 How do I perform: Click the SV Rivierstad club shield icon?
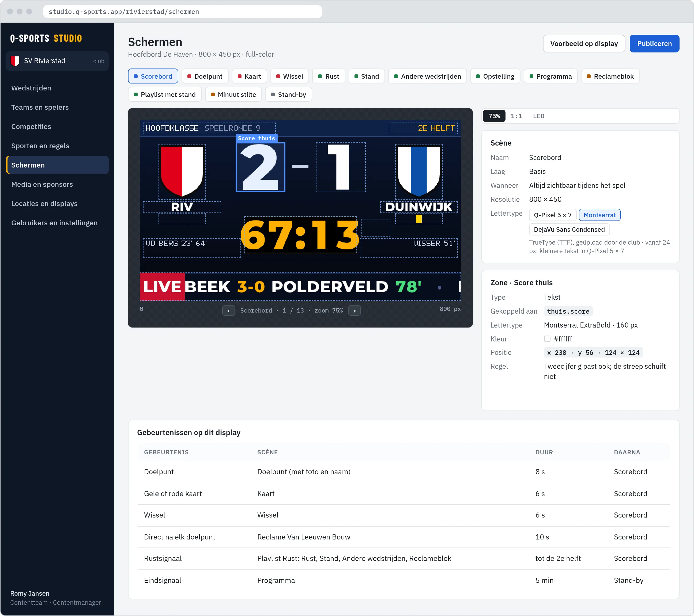pyautogui.click(x=15, y=61)
